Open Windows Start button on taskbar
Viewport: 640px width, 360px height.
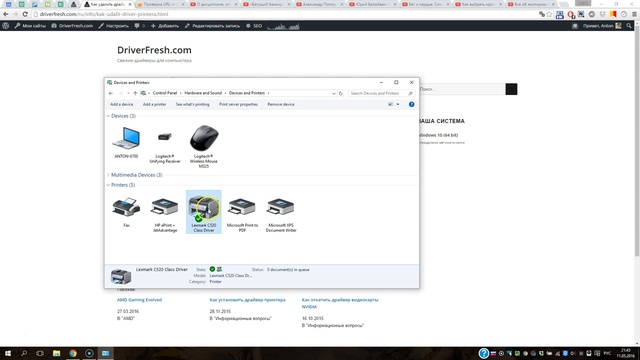click(7, 353)
